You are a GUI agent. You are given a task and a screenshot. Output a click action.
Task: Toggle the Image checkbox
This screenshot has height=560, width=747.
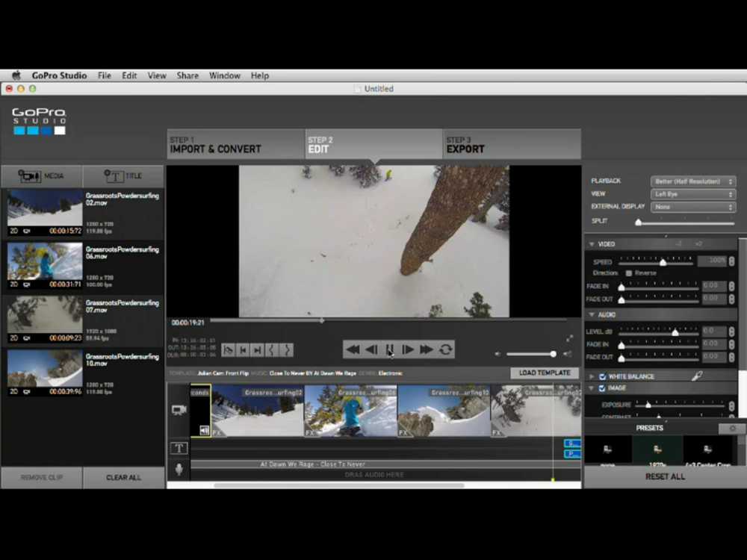(x=602, y=388)
